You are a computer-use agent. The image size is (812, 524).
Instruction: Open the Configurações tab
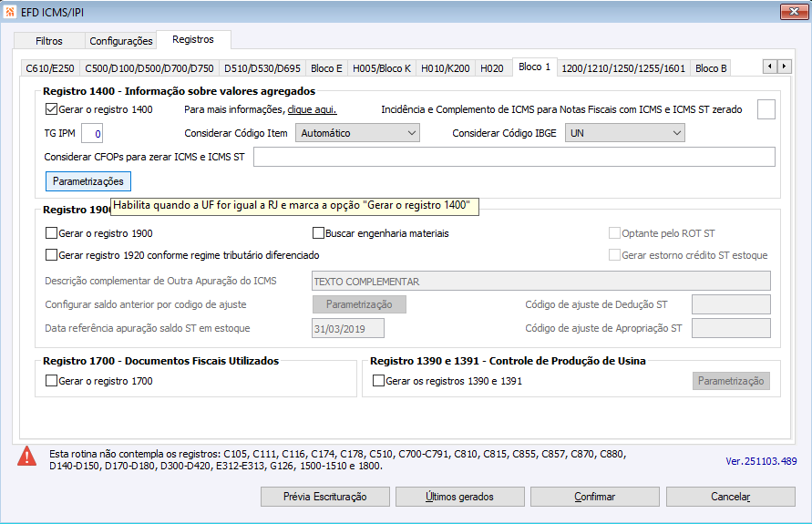120,41
